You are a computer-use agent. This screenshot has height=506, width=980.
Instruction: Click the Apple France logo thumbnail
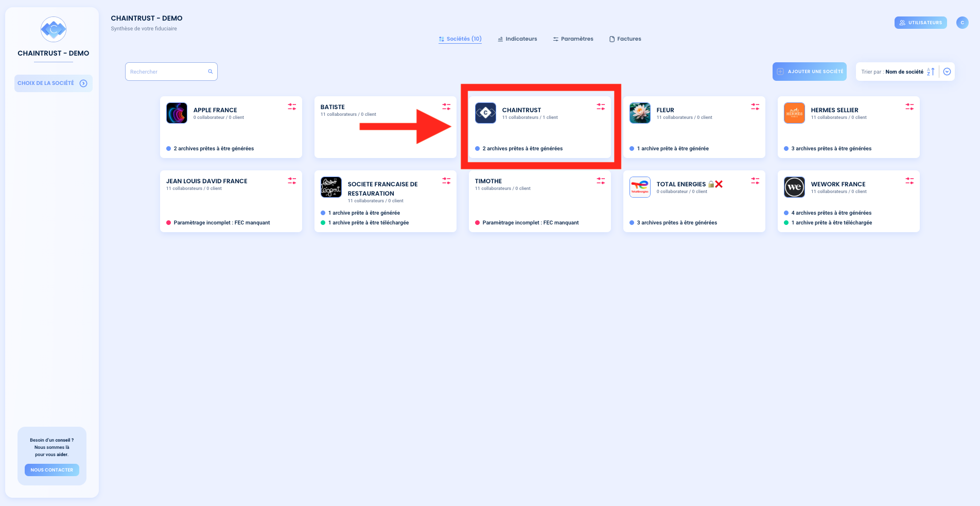pyautogui.click(x=177, y=113)
